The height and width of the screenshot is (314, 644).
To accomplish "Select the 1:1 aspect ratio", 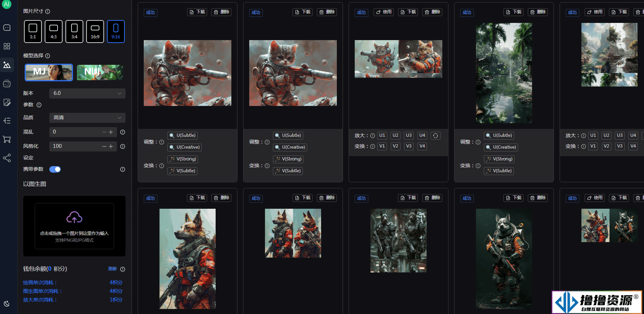I will click(33, 32).
